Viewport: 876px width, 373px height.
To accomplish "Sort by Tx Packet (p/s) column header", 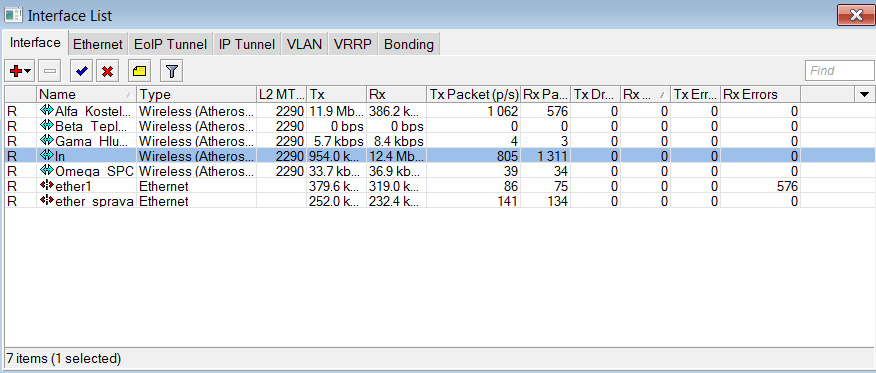I will tap(474, 94).
